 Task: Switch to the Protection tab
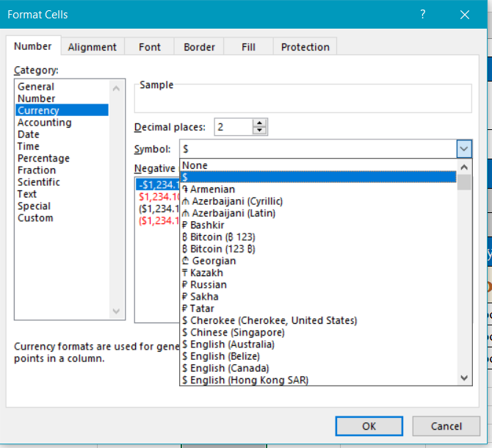click(x=305, y=47)
